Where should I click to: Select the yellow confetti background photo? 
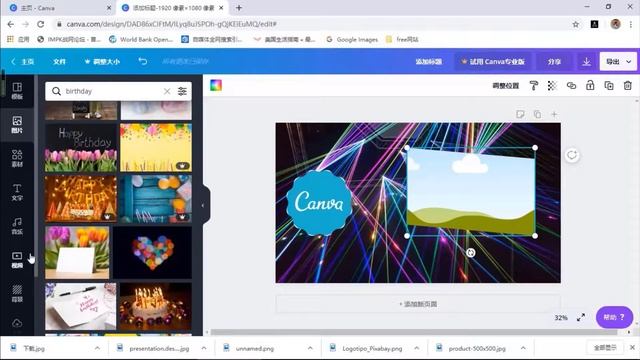156,148
